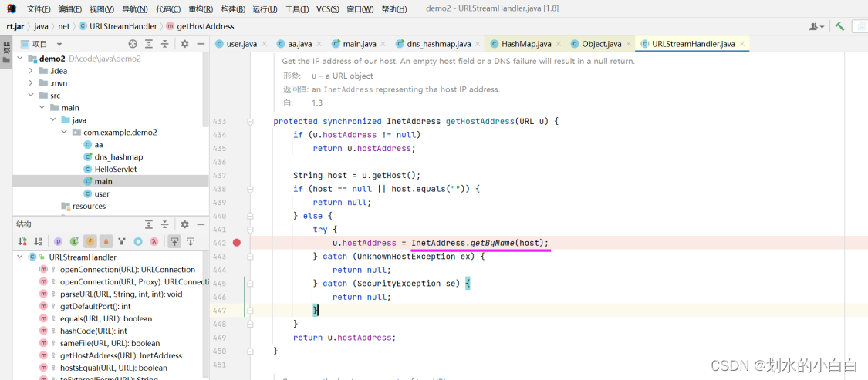Click expand all in the project panel header
This screenshot has height=380, width=868.
pos(149,44)
